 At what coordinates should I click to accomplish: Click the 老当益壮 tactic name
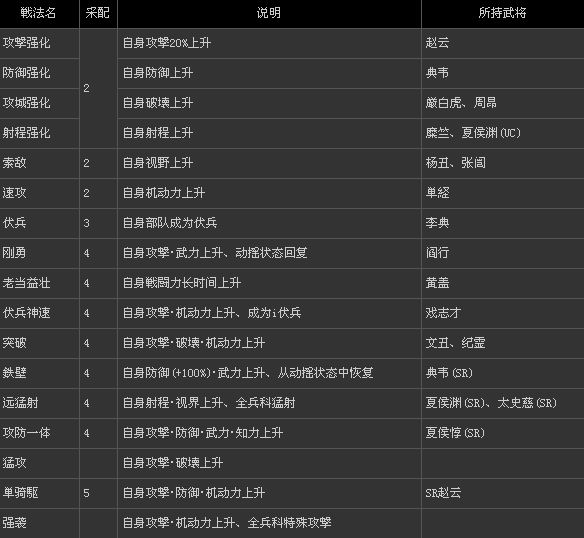pos(26,283)
